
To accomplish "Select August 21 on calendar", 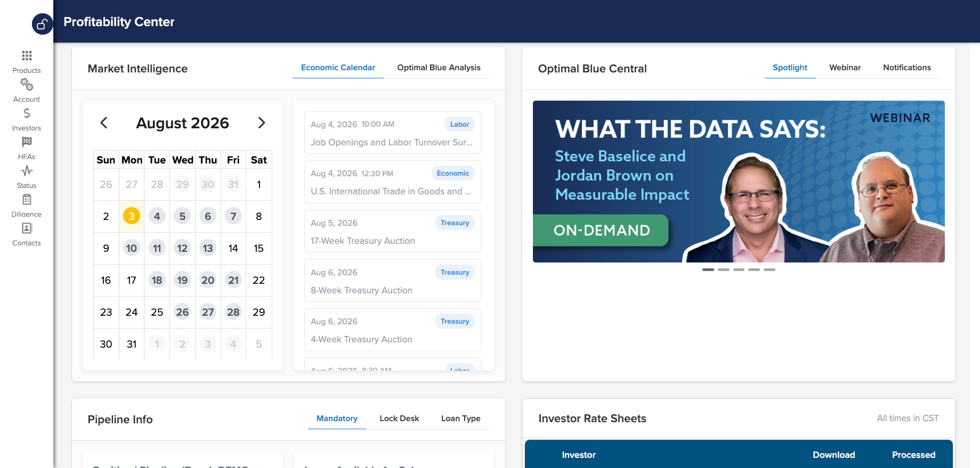I will (233, 280).
